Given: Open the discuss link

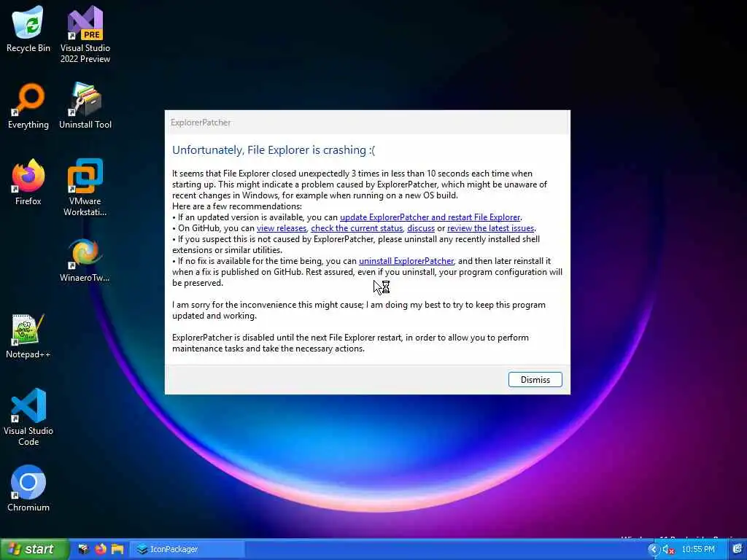Looking at the screenshot, I should coord(421,228).
